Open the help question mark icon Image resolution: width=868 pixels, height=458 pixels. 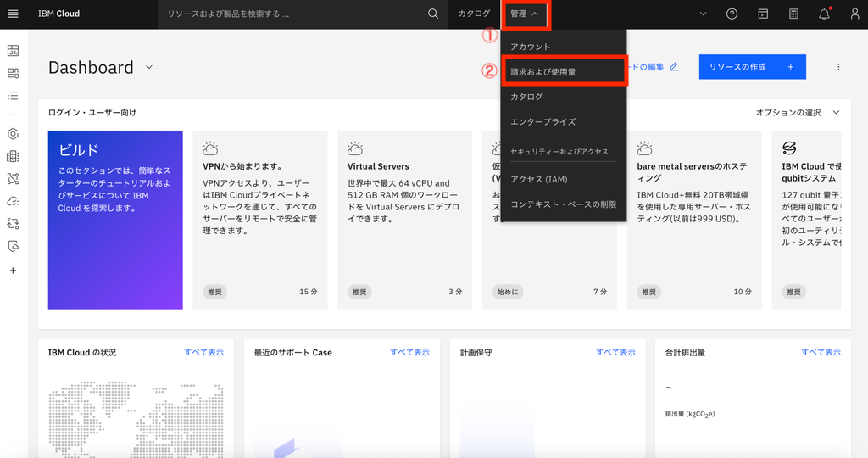732,14
